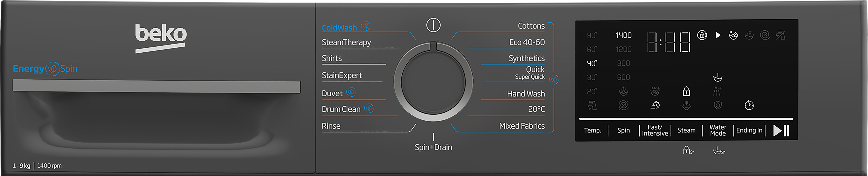Tap the no-spin crossed spiral icon

623,105
